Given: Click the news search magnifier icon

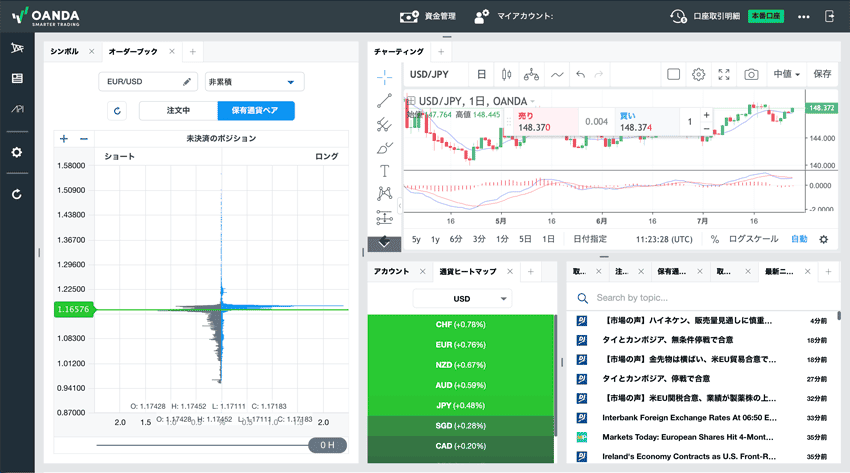Looking at the screenshot, I should (x=582, y=298).
